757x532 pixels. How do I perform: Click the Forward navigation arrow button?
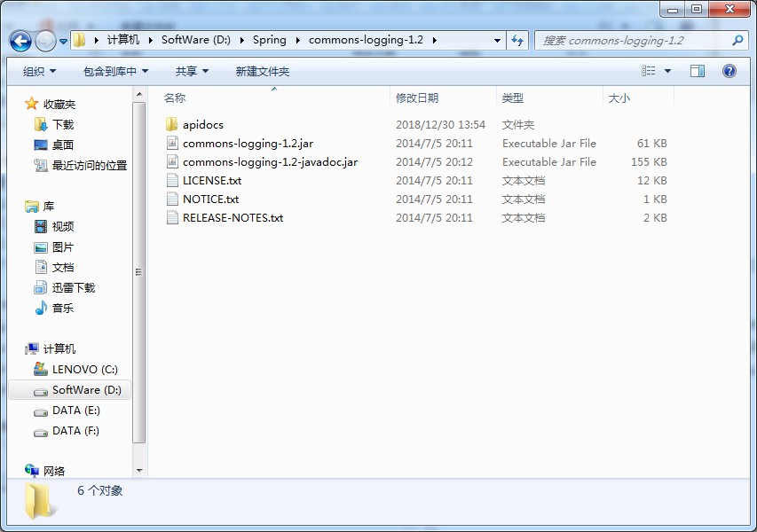tap(46, 41)
